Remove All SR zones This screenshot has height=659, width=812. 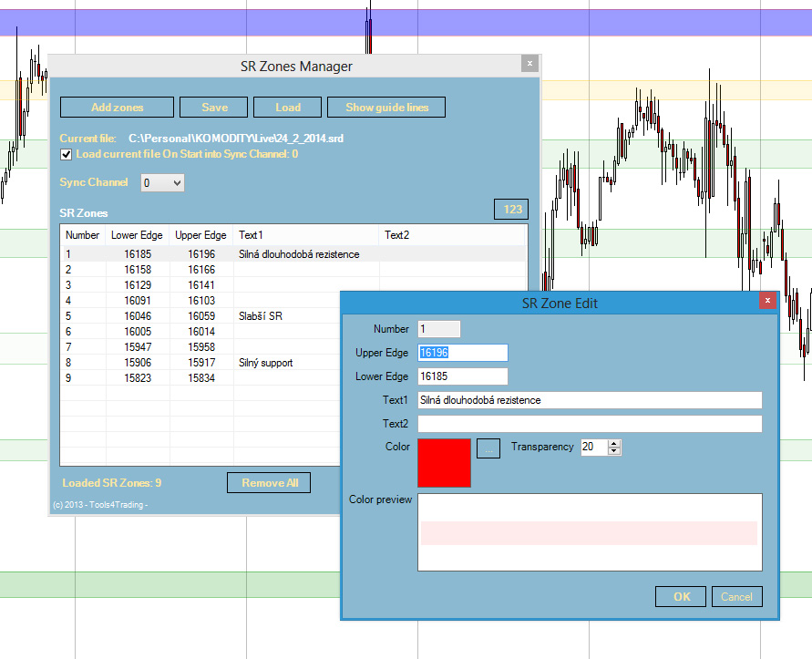pos(269,483)
